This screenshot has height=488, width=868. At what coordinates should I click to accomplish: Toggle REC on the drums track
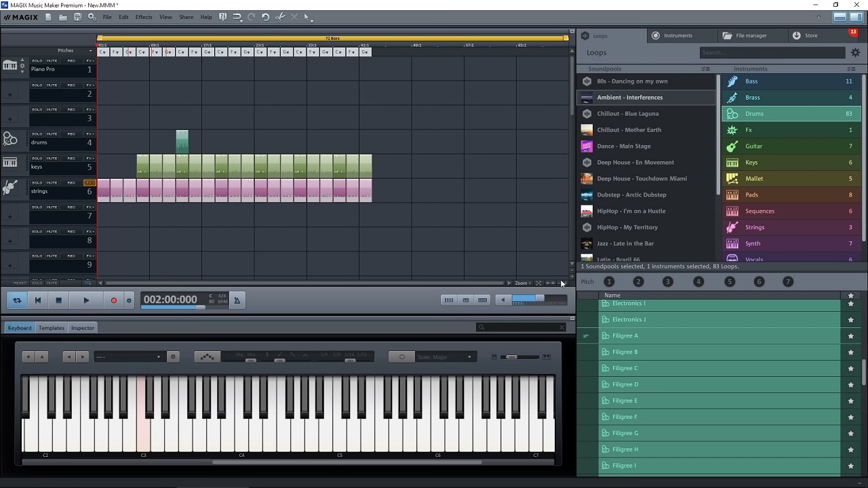pos(71,134)
